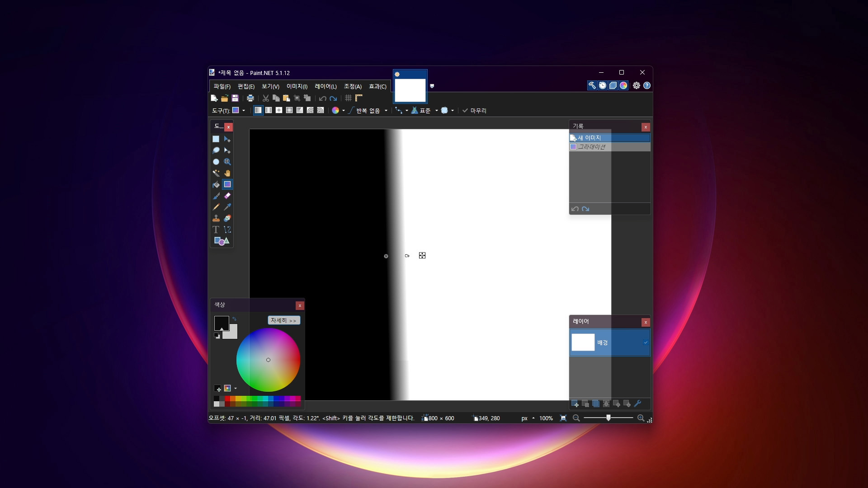Toggle the pixel grid display

coord(349,98)
